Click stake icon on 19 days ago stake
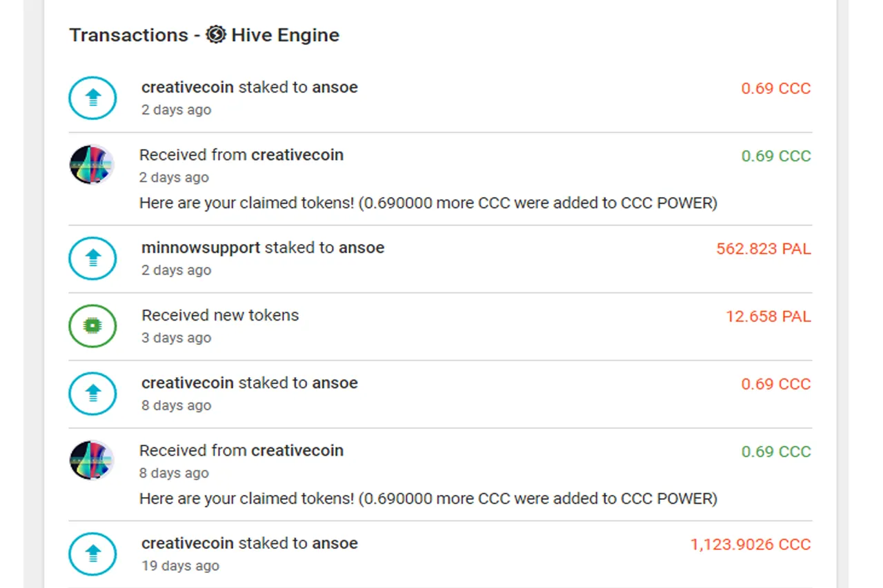This screenshot has height=588, width=883. (92, 554)
